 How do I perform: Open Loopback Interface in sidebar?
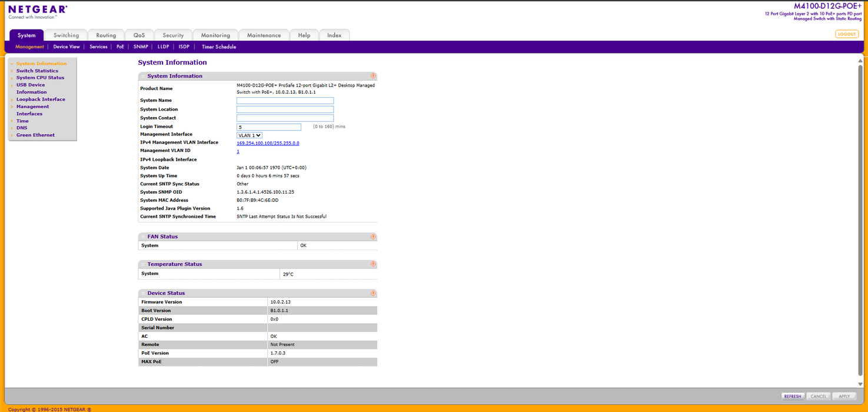pos(41,99)
